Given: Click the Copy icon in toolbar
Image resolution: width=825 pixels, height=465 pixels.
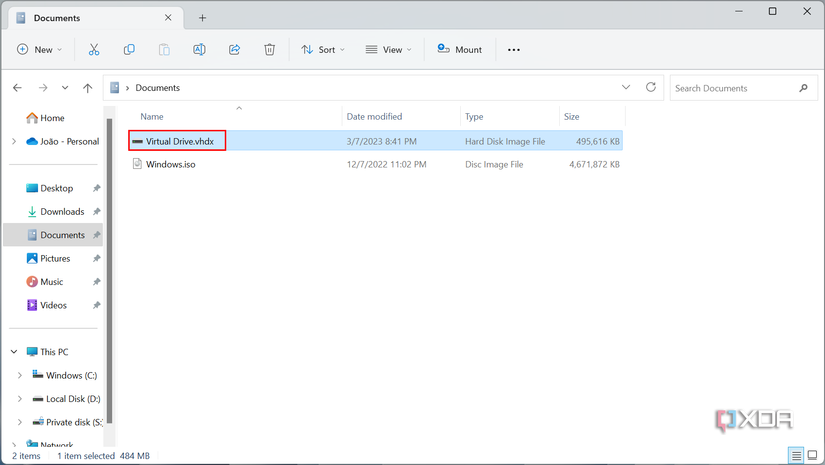Looking at the screenshot, I should [129, 49].
